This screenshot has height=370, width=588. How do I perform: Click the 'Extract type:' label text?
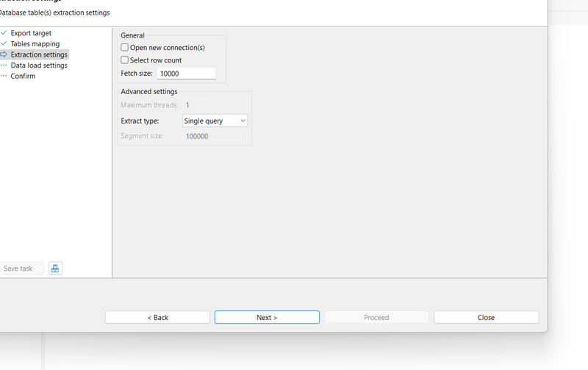[x=140, y=121]
